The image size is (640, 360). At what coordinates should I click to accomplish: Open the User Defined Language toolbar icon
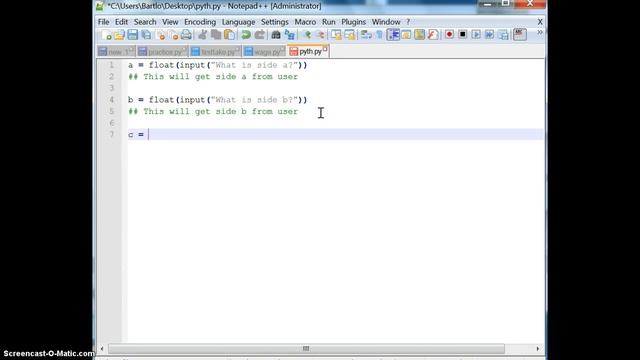click(406, 35)
